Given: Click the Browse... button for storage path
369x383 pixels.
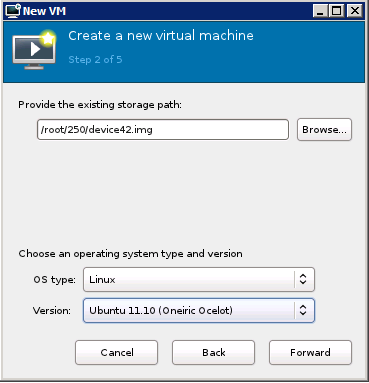Looking at the screenshot, I should pyautogui.click(x=324, y=129).
